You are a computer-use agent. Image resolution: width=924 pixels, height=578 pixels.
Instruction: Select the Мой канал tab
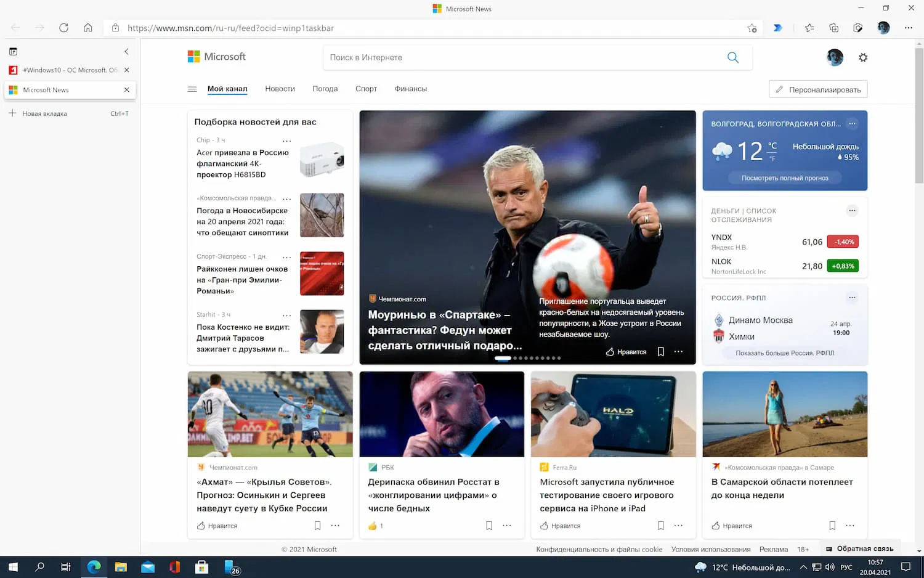(227, 89)
